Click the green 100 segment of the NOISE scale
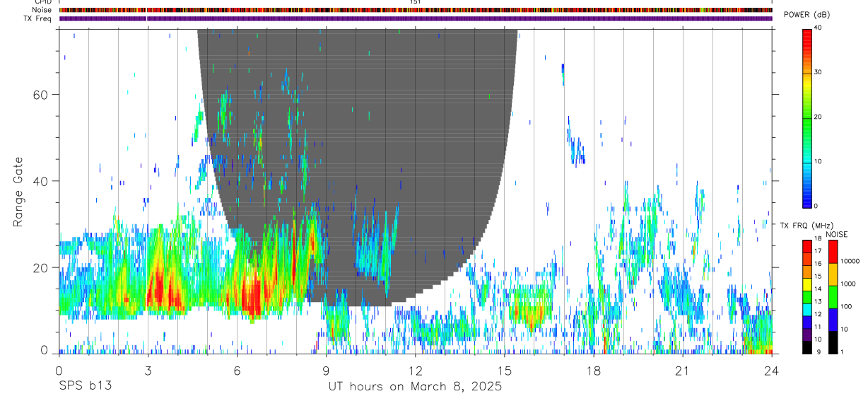The height and width of the screenshot is (401, 868). click(x=833, y=297)
